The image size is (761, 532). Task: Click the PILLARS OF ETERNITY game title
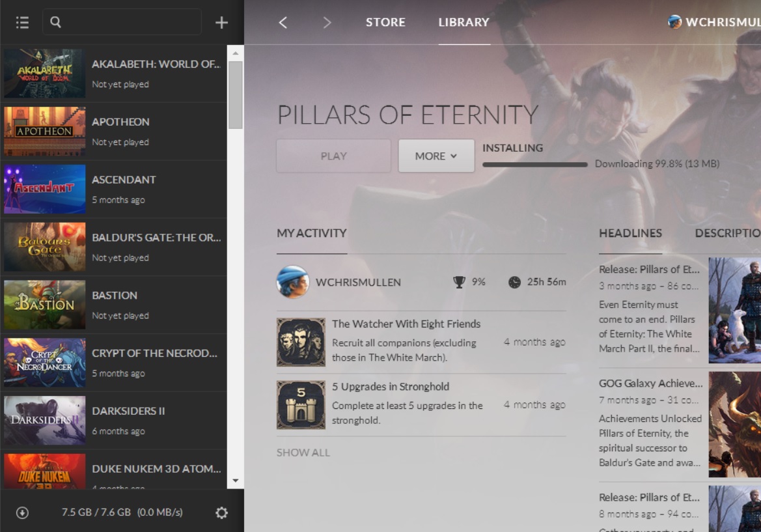[408, 115]
